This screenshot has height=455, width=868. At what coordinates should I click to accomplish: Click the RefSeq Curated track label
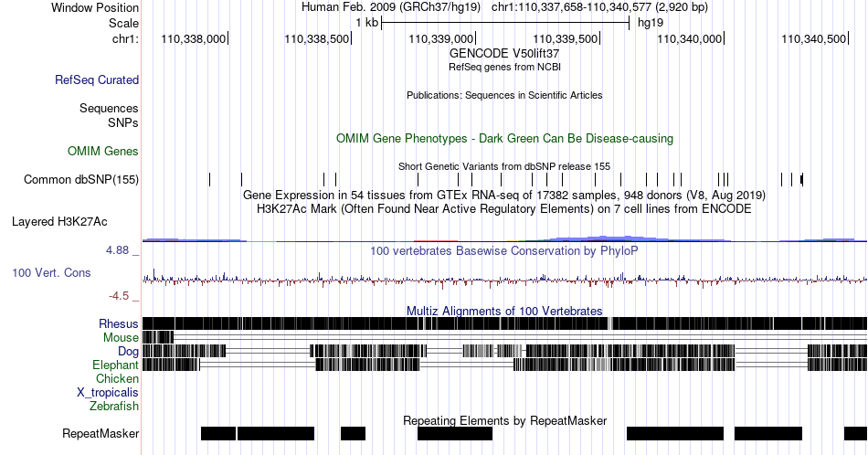(96, 80)
